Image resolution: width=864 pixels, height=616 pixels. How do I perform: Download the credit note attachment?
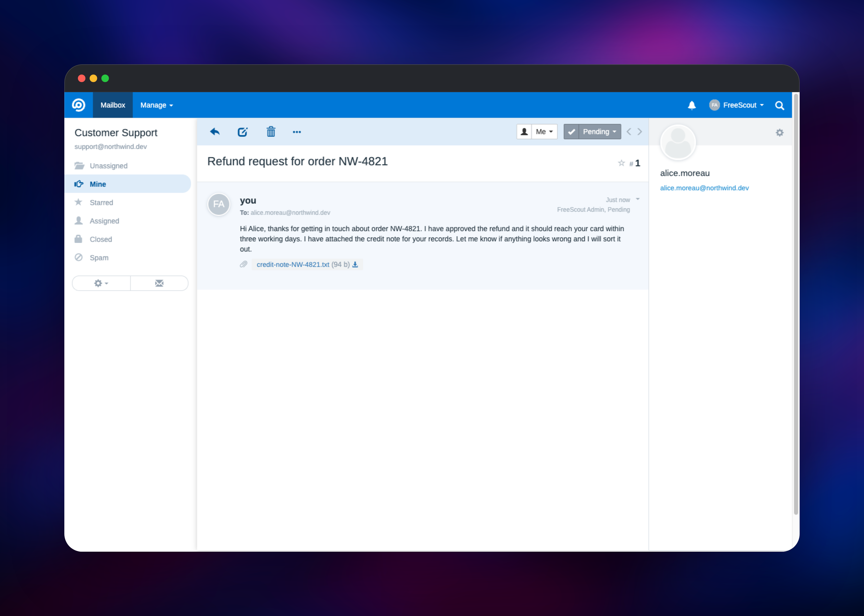pos(355,264)
